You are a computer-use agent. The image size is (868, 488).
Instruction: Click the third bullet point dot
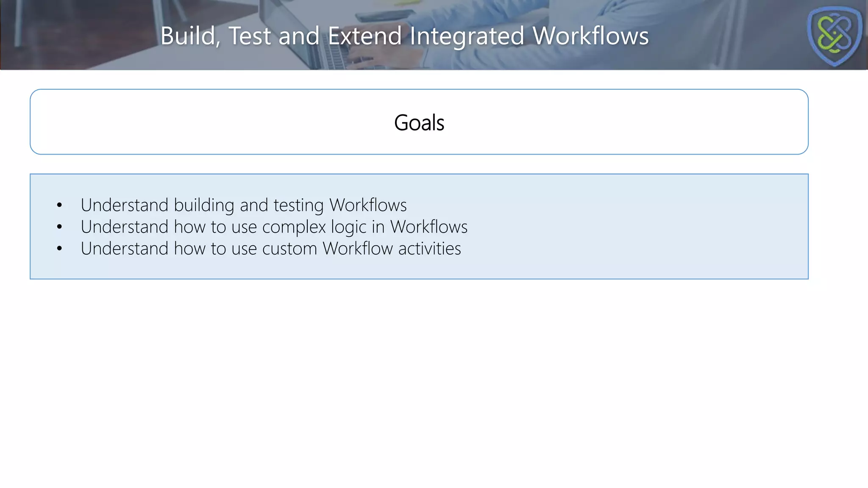point(59,249)
